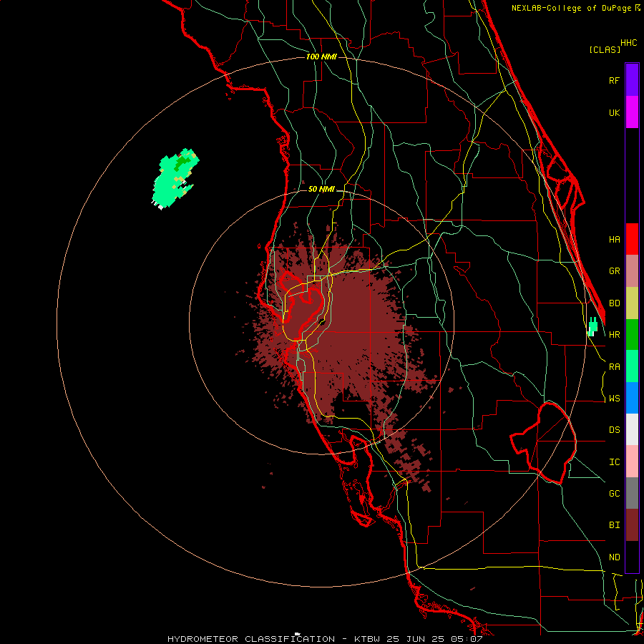This screenshot has height=644, width=644.
Task: Click the purple RF legend color swatch
Action: [632, 80]
